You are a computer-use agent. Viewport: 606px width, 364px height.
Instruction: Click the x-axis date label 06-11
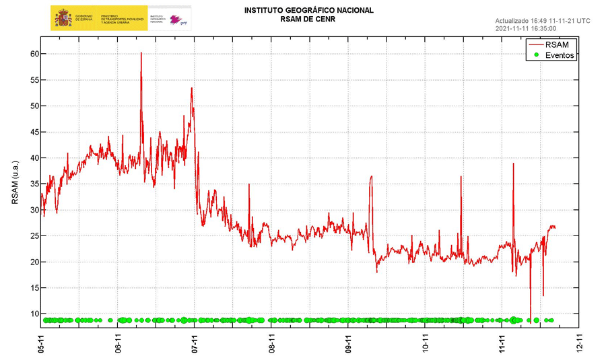118,344
